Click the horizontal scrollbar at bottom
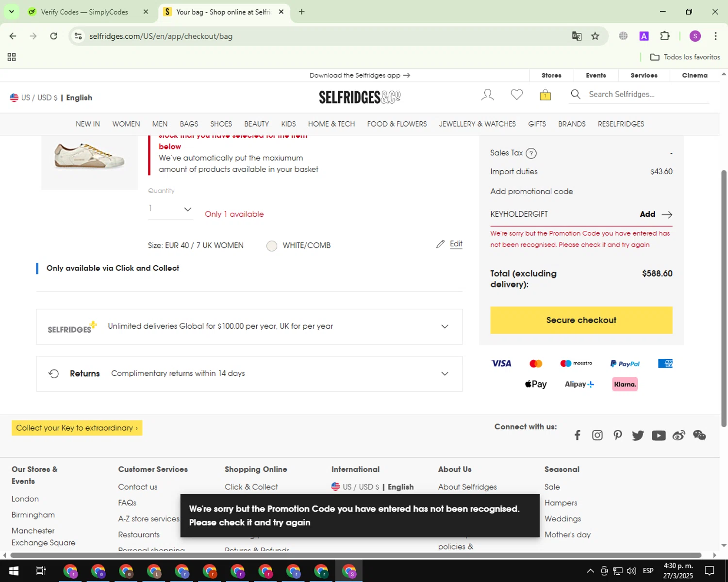 pyautogui.click(x=356, y=555)
